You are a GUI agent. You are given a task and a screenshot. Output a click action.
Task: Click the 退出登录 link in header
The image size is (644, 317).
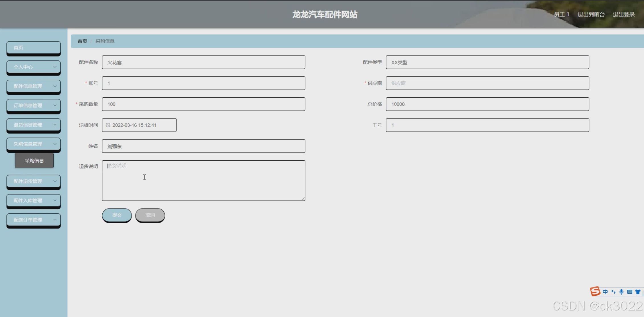623,15
